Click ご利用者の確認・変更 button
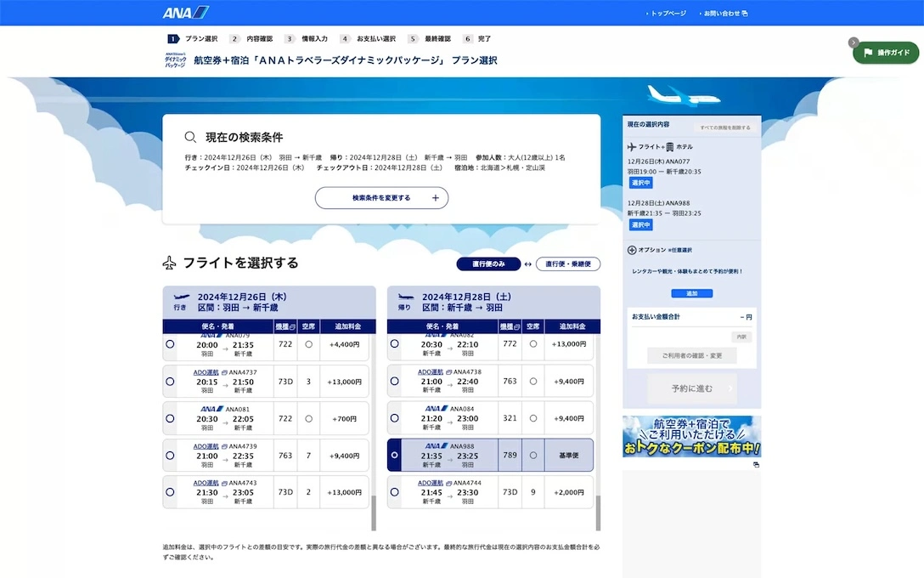The width and height of the screenshot is (924, 578). coord(692,355)
